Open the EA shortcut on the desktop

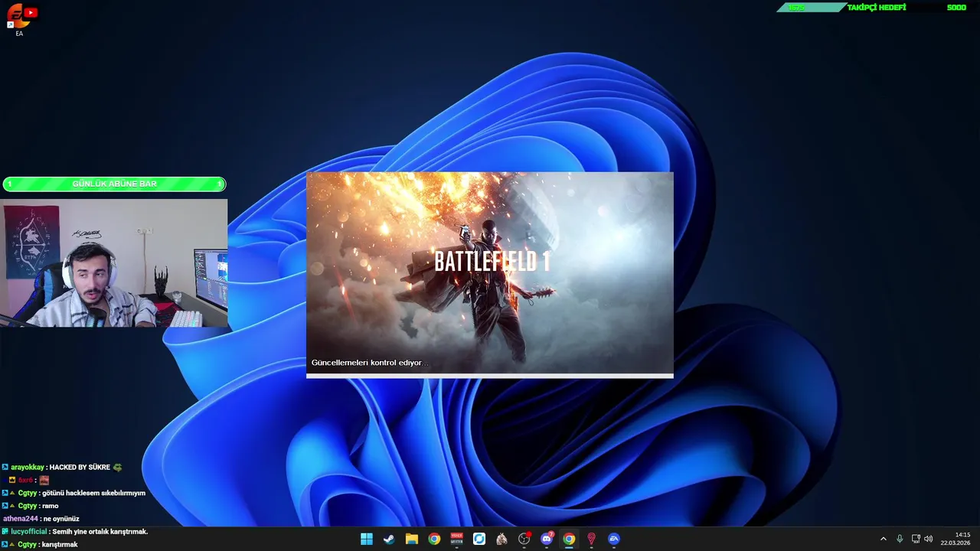pos(19,20)
